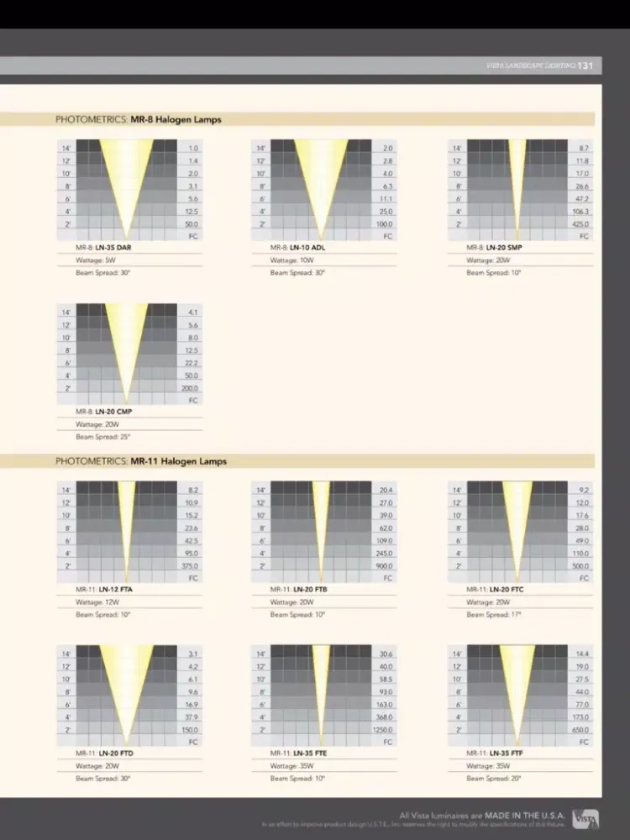Select the 106.3 footcandle value
The width and height of the screenshot is (630, 840).
point(580,212)
